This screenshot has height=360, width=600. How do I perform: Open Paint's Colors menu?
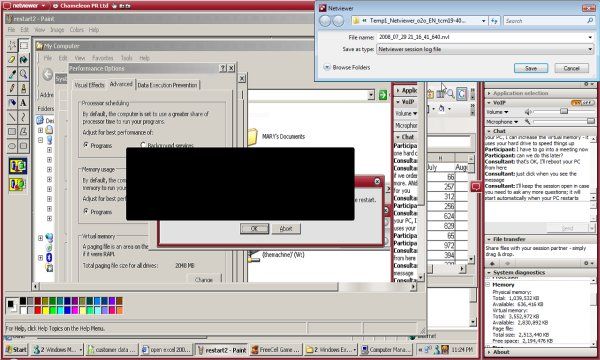click(x=77, y=29)
